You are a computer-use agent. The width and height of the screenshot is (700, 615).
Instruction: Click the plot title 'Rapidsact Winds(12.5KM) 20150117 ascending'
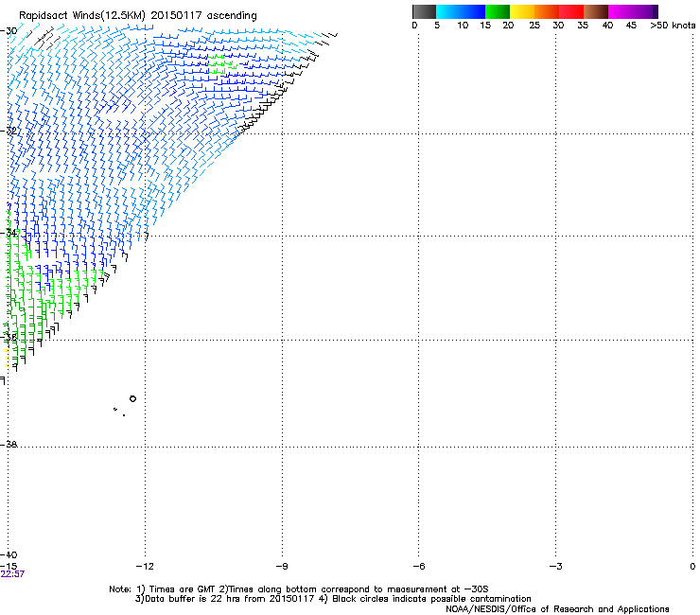pyautogui.click(x=138, y=16)
